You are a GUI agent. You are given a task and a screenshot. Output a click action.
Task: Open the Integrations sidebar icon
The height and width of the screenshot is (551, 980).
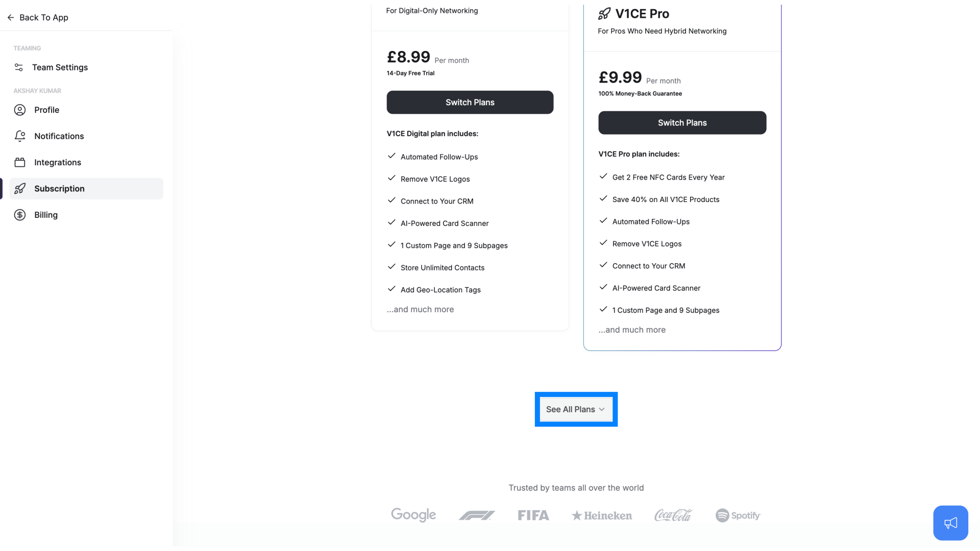pos(19,162)
